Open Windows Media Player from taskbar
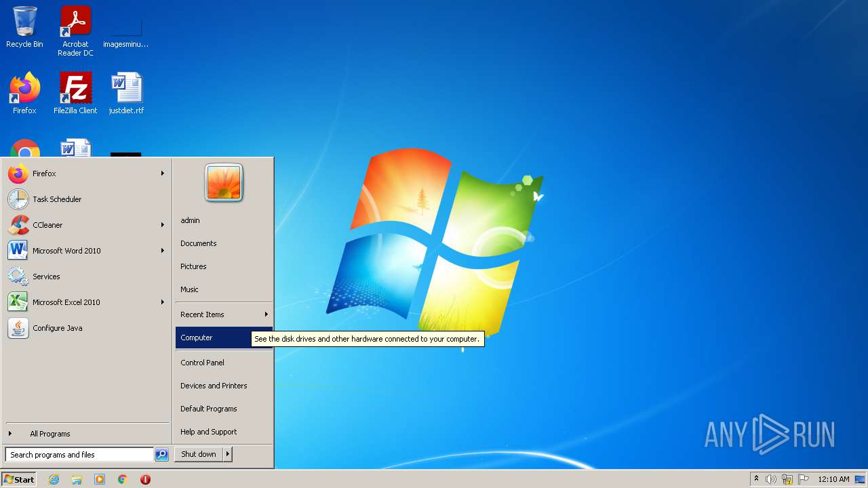The image size is (868, 488). [x=100, y=479]
